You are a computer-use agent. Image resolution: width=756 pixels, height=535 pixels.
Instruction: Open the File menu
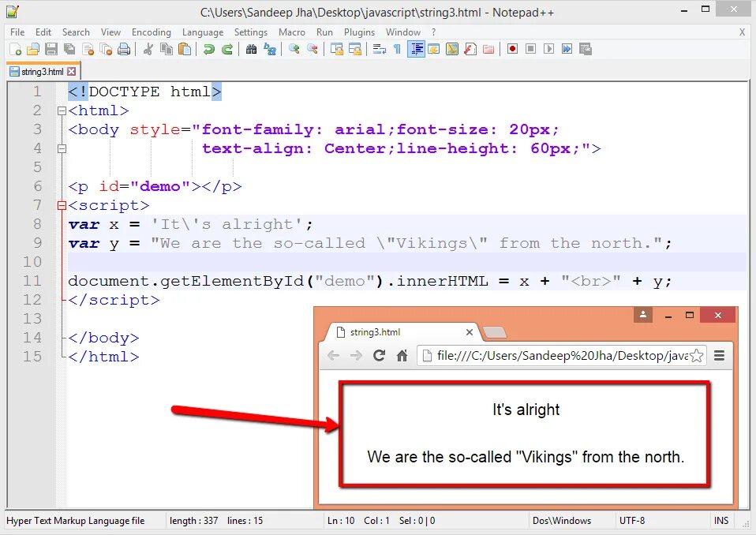[x=17, y=32]
